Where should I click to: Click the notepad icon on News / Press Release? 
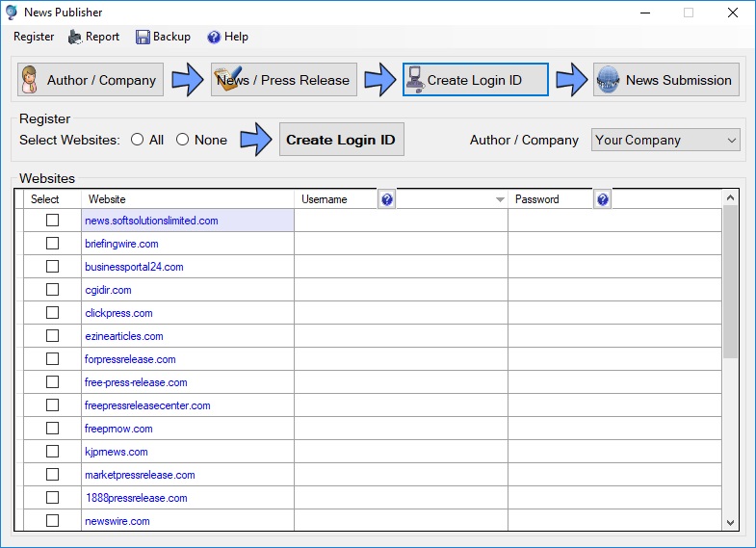[x=229, y=77]
